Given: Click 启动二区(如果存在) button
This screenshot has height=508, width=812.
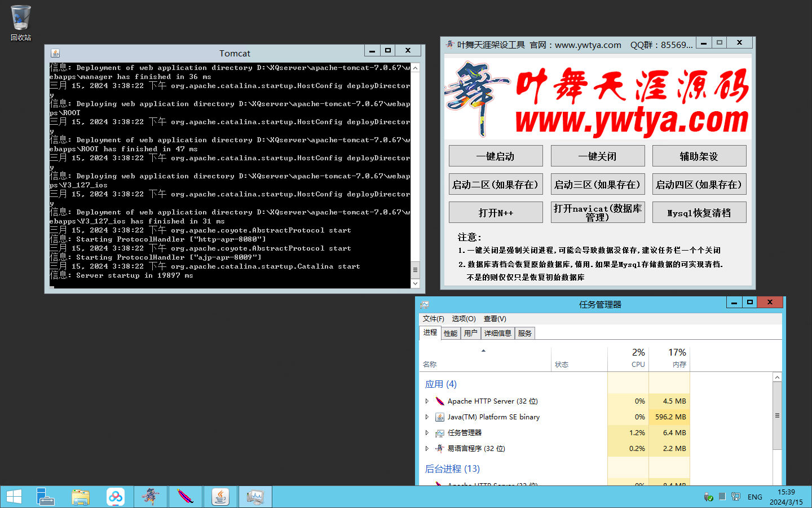Looking at the screenshot, I should pyautogui.click(x=496, y=185).
